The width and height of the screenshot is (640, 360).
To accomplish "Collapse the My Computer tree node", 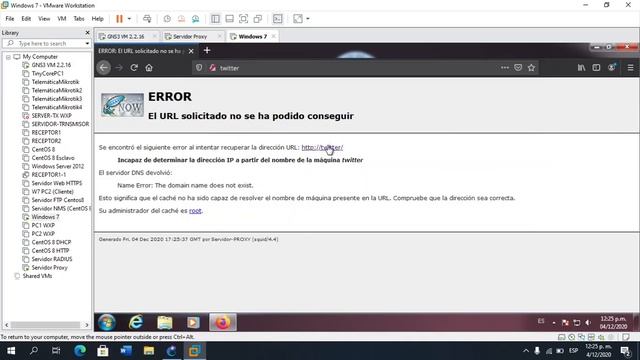I will [8, 57].
